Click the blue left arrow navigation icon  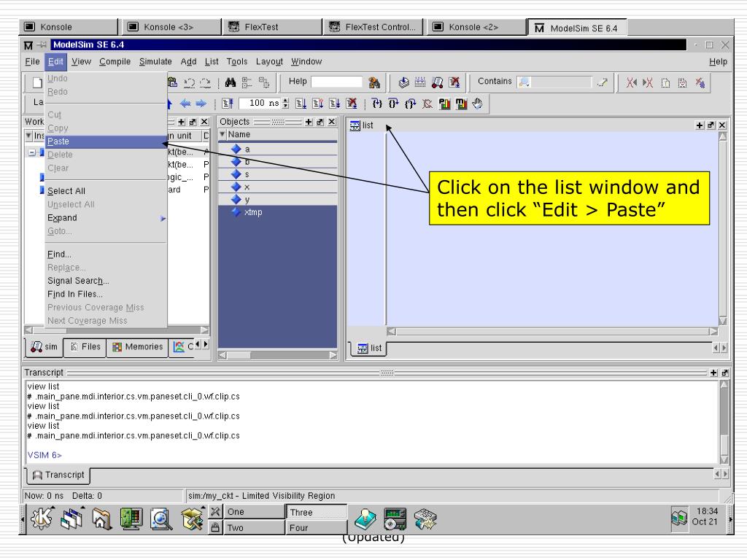click(185, 104)
